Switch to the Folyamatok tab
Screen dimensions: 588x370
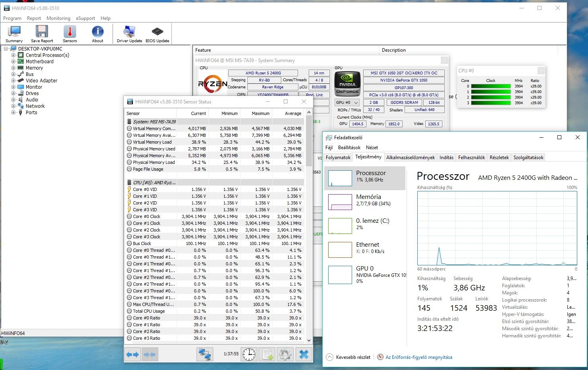click(338, 158)
